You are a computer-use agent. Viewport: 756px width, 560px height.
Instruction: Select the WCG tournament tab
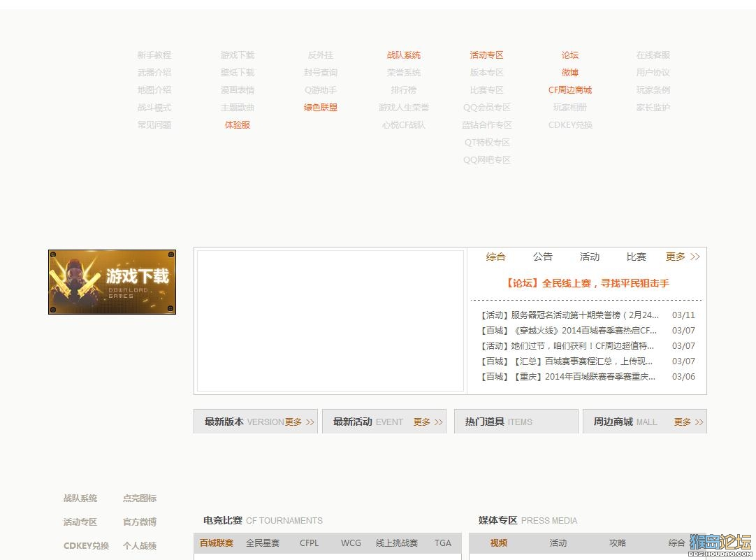(x=351, y=543)
